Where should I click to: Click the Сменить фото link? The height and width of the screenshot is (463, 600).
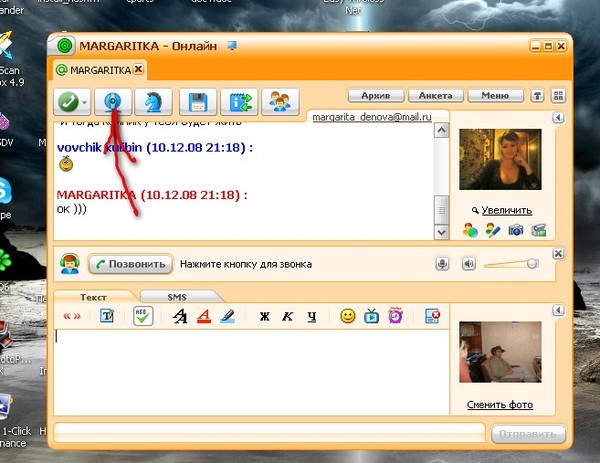[500, 405]
